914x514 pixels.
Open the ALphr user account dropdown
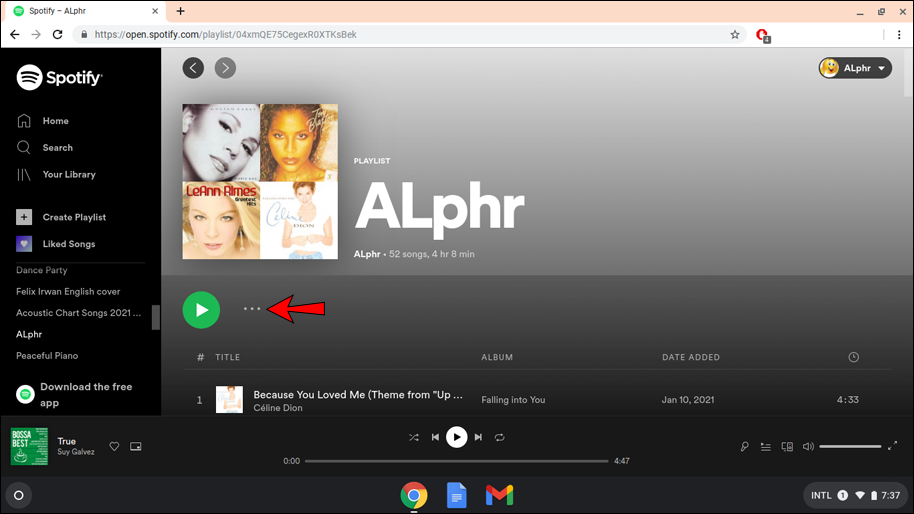click(855, 68)
